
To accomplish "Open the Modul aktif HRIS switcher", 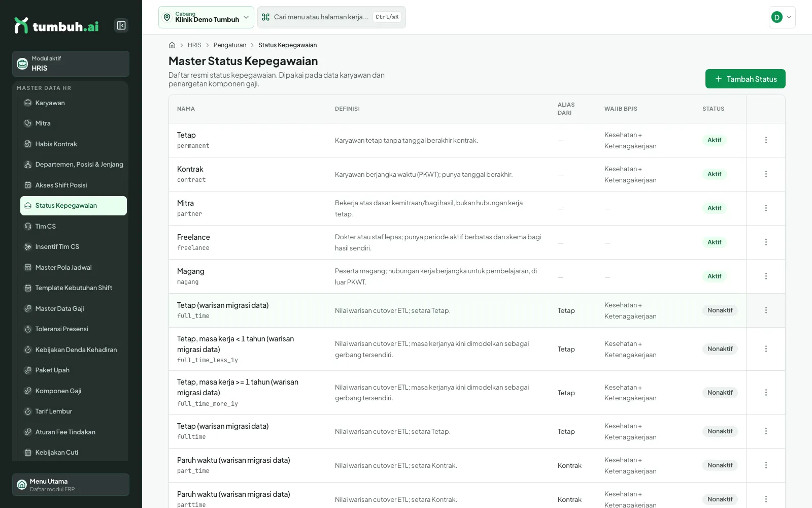I will point(71,63).
